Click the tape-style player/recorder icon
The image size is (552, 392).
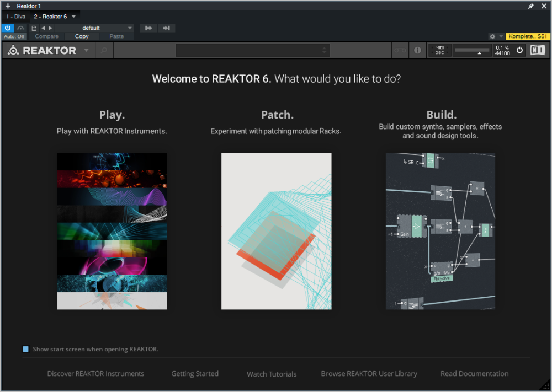pyautogui.click(x=399, y=50)
